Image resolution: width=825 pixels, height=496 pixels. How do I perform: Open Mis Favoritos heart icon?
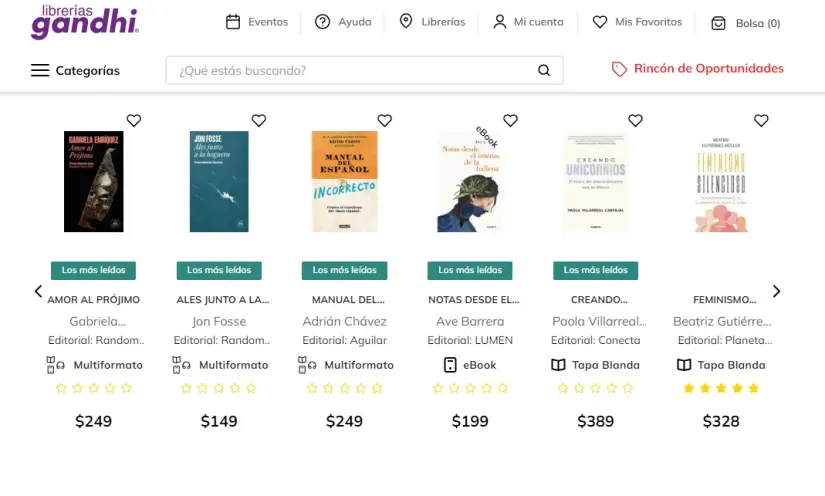coord(600,22)
